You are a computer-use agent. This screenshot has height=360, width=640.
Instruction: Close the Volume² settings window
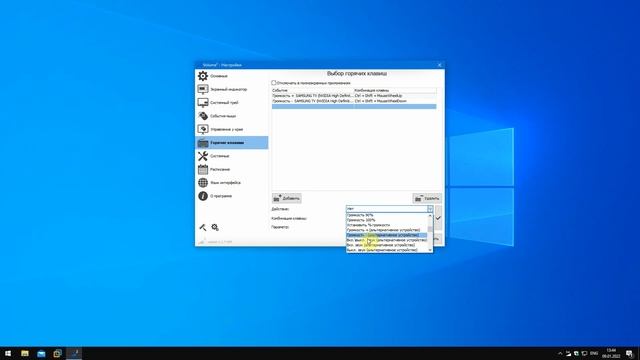point(440,65)
